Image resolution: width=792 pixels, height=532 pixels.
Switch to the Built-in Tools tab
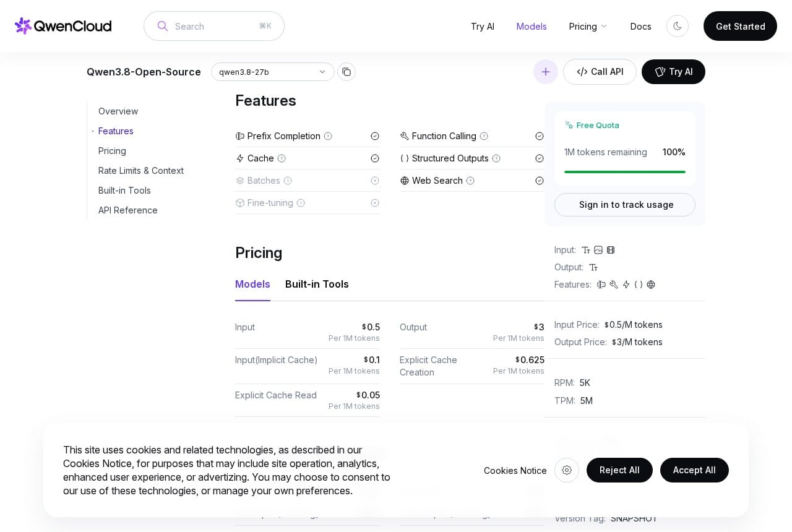[317, 285]
